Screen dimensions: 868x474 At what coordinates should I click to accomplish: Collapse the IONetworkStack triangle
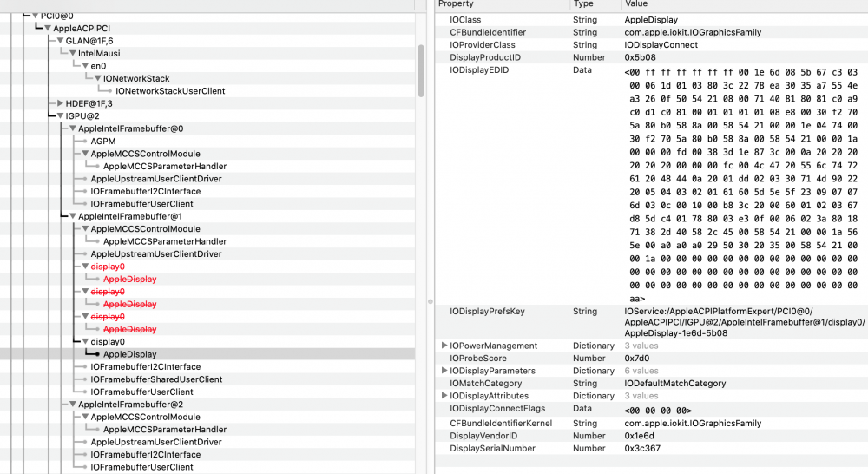[98, 79]
